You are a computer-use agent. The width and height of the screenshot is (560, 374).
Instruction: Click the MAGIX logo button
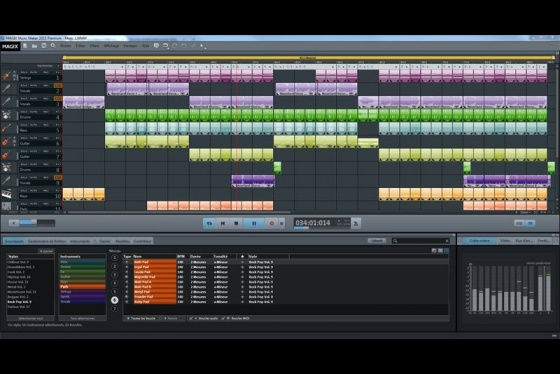[10, 46]
